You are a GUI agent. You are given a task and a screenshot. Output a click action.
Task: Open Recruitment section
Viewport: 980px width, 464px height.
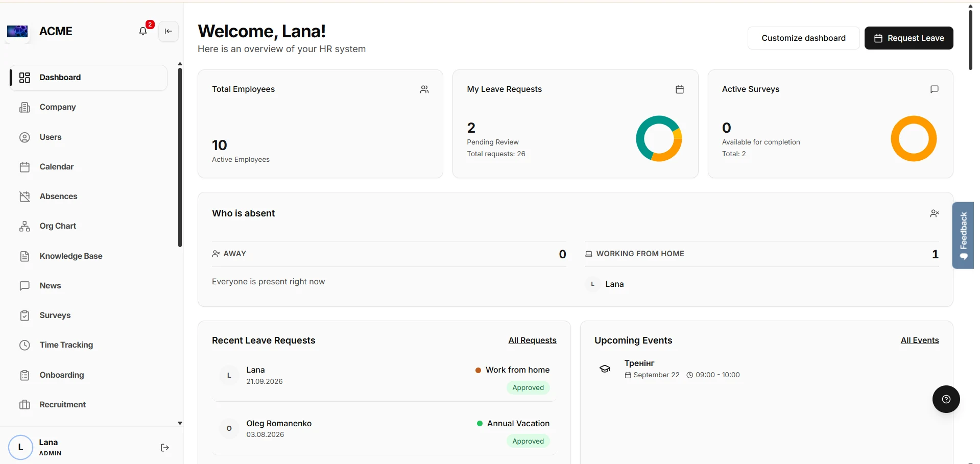(x=89, y=405)
